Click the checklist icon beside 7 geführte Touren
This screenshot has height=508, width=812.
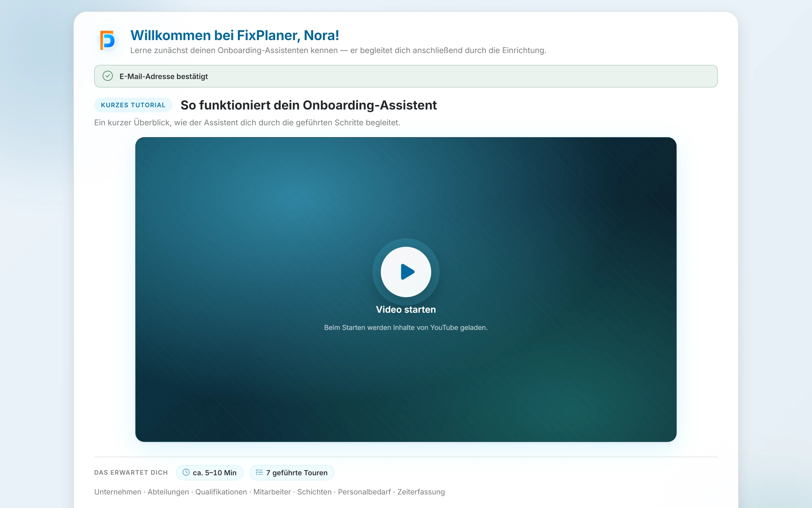click(259, 472)
